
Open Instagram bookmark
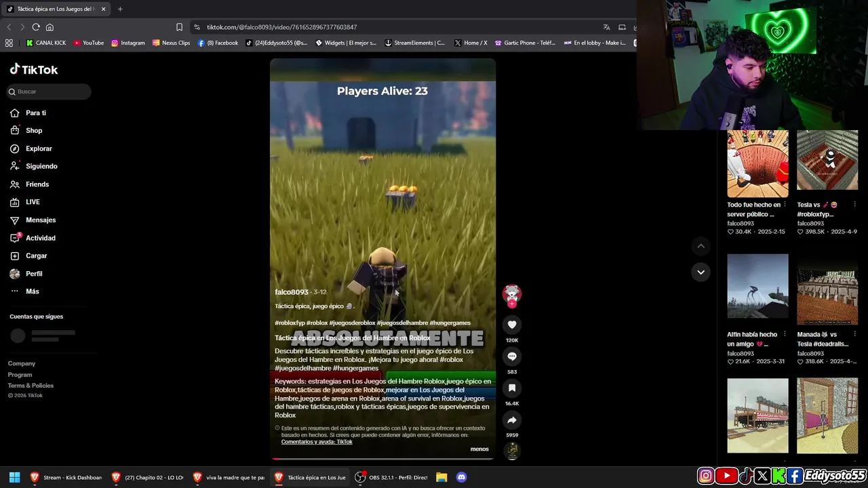pyautogui.click(x=128, y=43)
